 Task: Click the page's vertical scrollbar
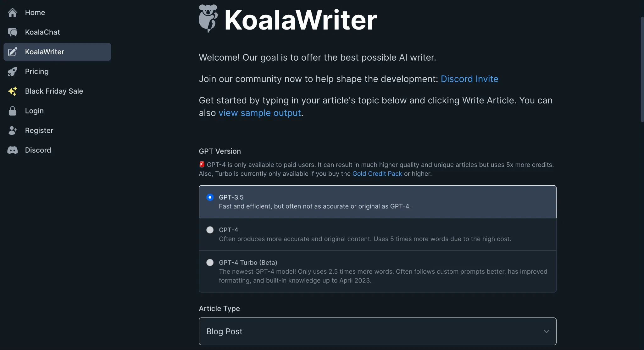(642, 69)
